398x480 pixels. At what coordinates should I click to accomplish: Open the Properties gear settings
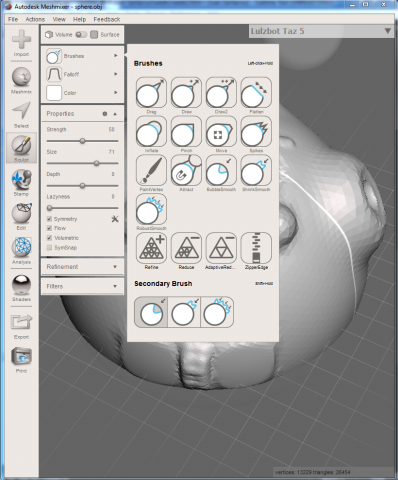point(105,114)
